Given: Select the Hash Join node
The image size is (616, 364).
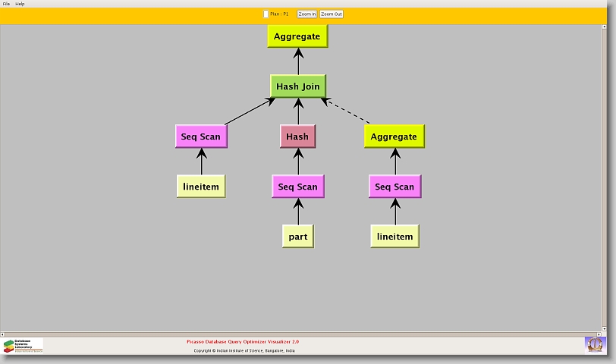Looking at the screenshot, I should point(297,86).
